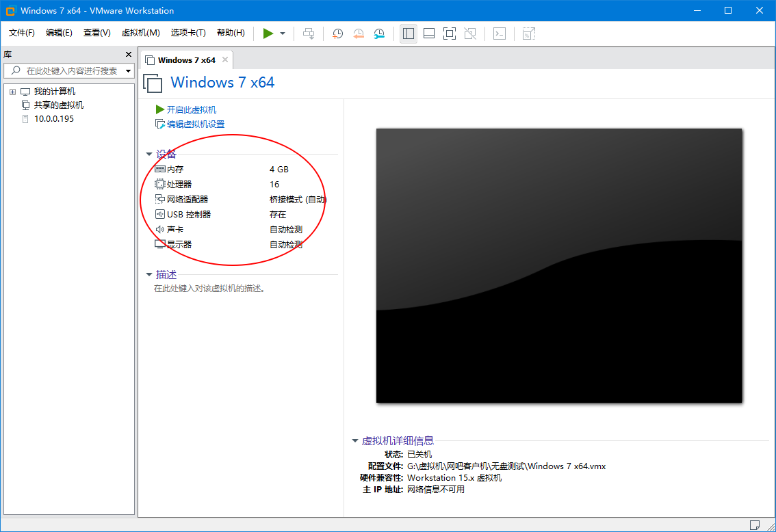Enter full screen mode icon
The image size is (776, 532).
coord(450,34)
